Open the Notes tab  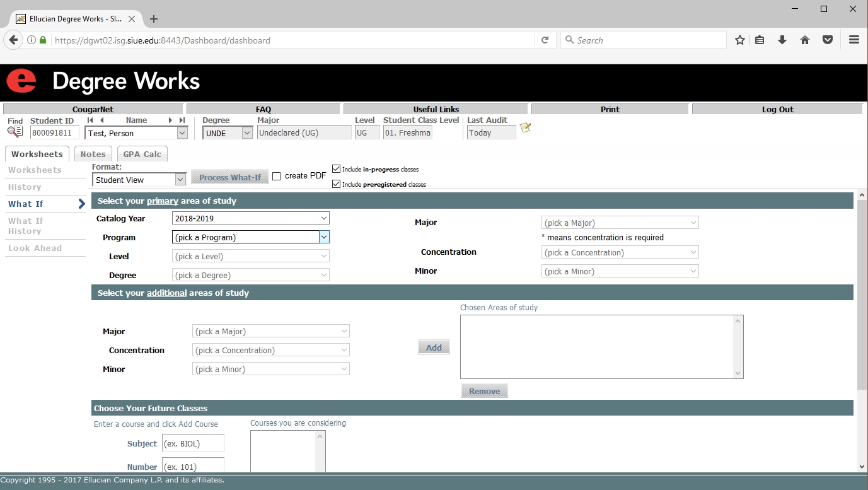(x=93, y=154)
